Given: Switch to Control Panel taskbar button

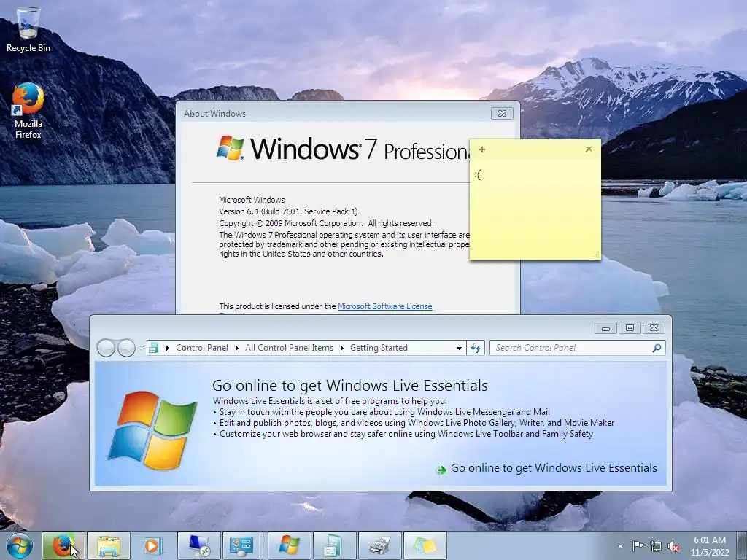Looking at the screenshot, I should click(241, 545).
